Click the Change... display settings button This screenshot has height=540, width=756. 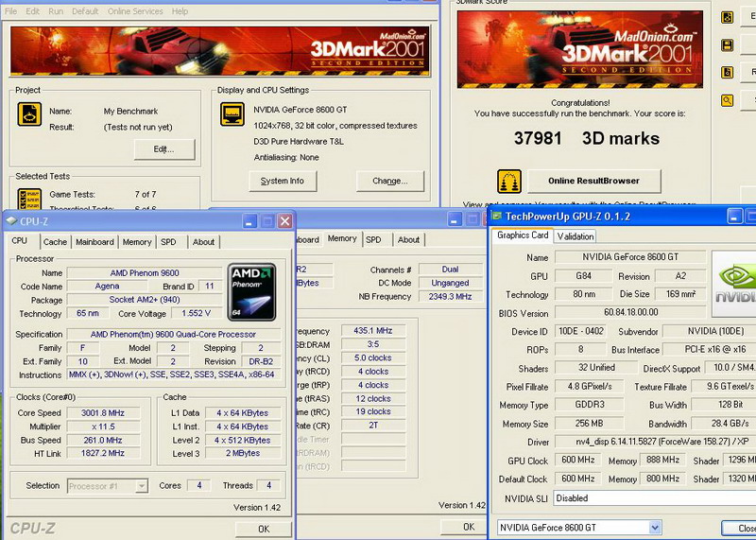pos(390,181)
